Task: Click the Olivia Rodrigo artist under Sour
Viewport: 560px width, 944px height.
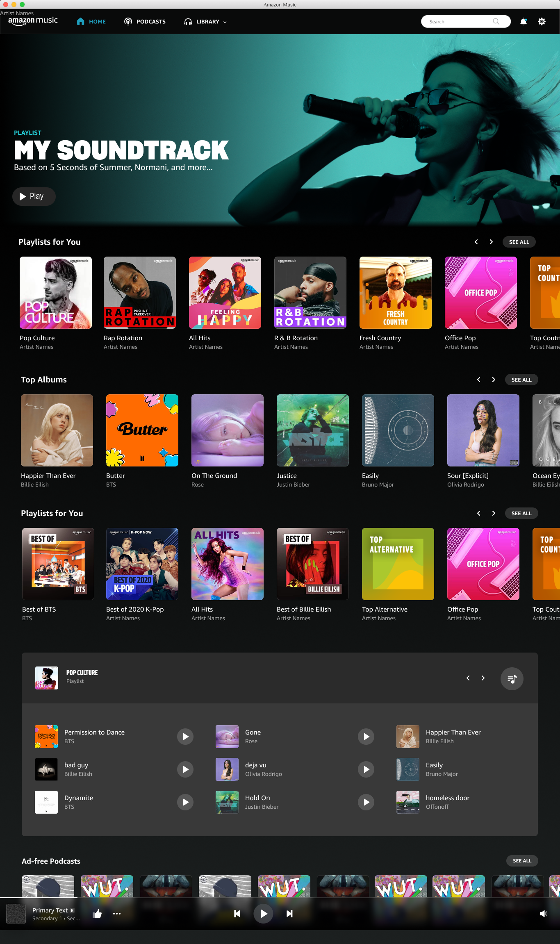Action: (466, 485)
